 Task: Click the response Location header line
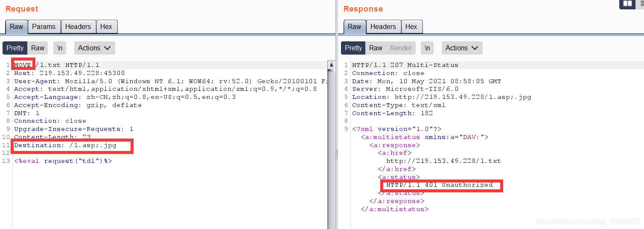tap(441, 97)
